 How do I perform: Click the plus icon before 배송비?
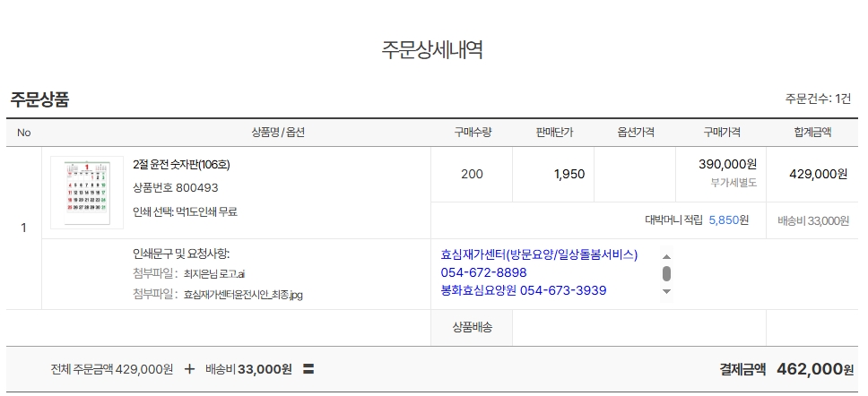pos(189,368)
